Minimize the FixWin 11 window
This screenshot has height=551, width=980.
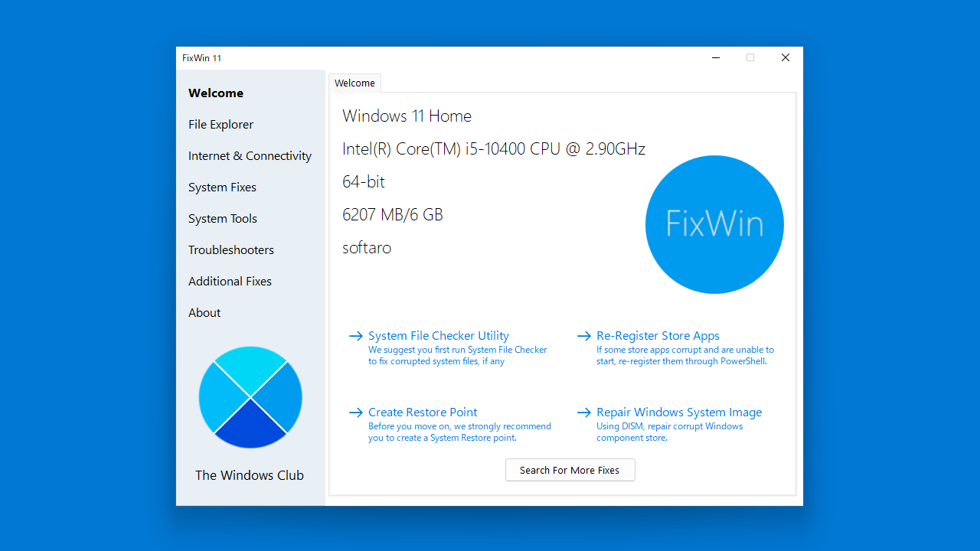tap(716, 57)
